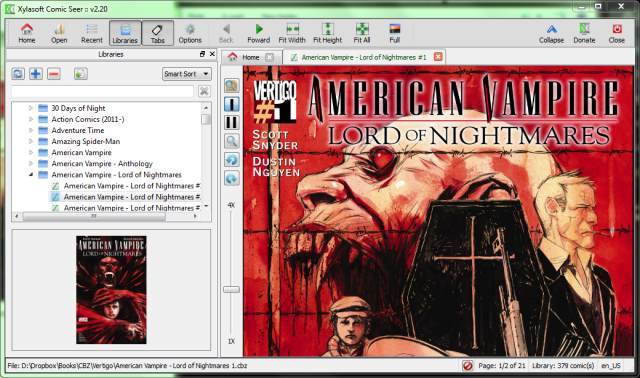
Task: Toggle the Libraries panel button
Action: coord(125,33)
